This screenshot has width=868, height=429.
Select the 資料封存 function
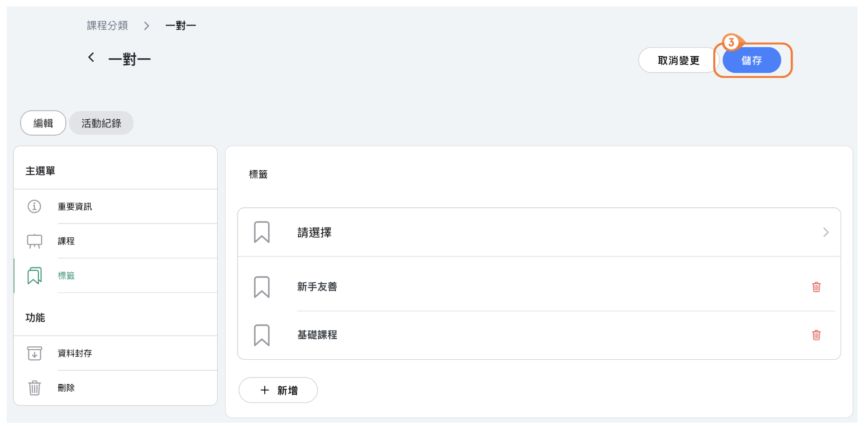(x=75, y=353)
